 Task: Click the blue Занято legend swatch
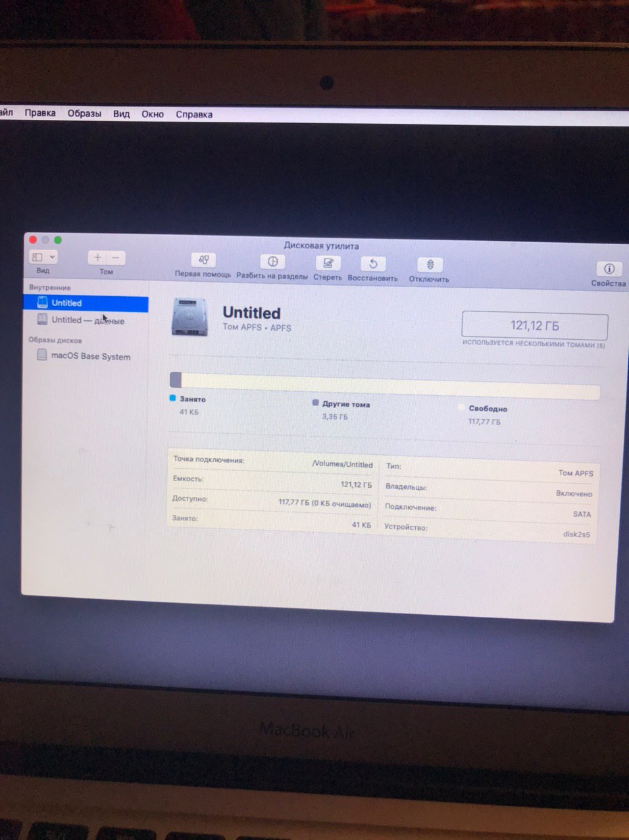coord(173,398)
